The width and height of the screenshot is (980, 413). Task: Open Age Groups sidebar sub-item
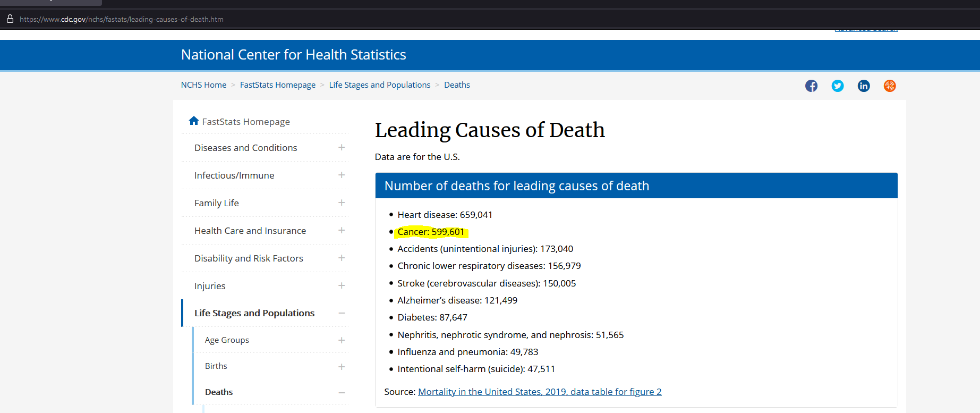click(x=227, y=340)
